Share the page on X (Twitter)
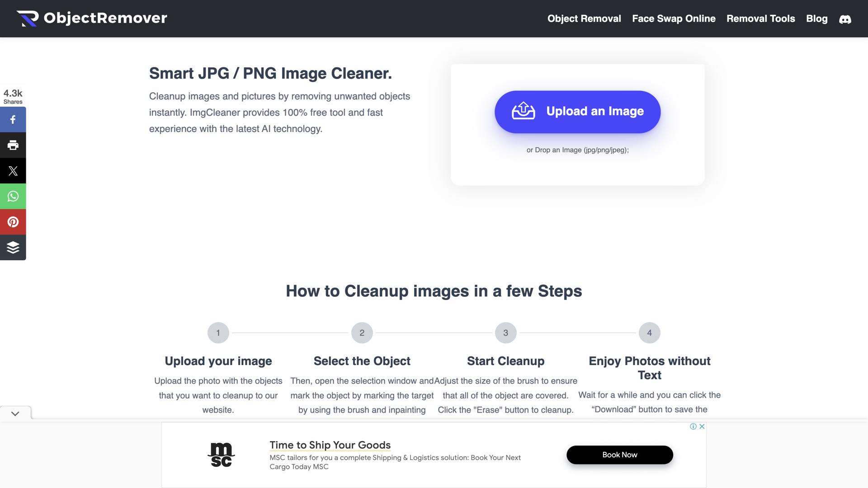 [13, 170]
